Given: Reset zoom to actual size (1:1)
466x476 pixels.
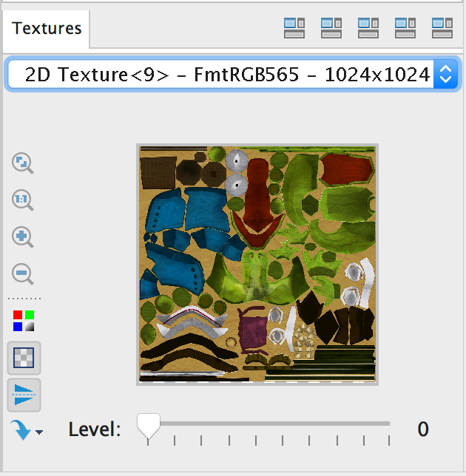Looking at the screenshot, I should tap(23, 200).
